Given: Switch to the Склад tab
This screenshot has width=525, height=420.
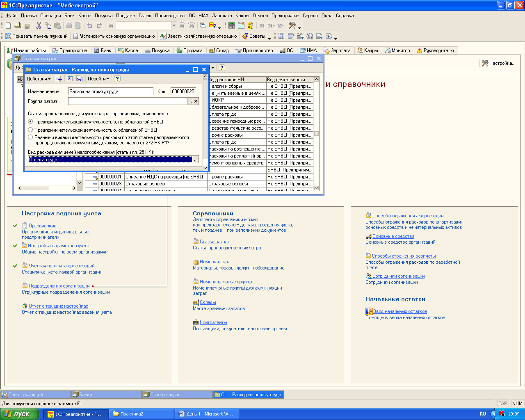Looking at the screenshot, I should coord(219,50).
